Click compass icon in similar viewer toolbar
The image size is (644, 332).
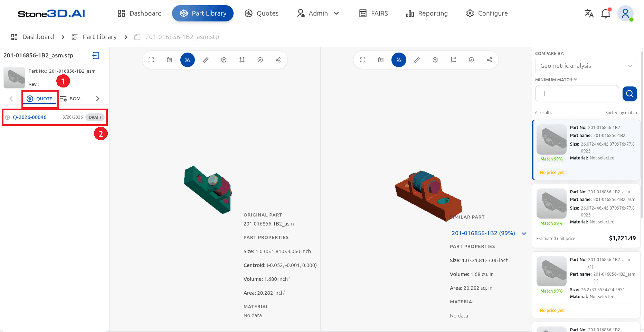coord(471,60)
